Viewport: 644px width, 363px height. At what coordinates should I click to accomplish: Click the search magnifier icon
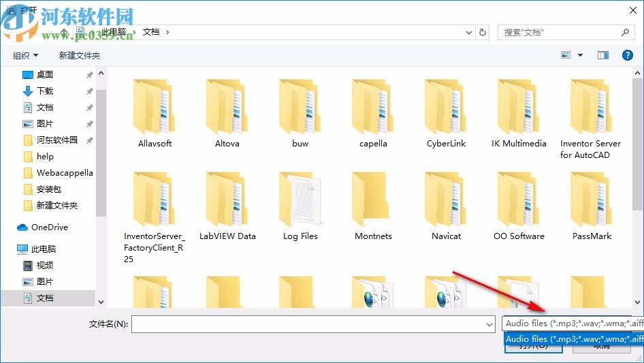[625, 32]
